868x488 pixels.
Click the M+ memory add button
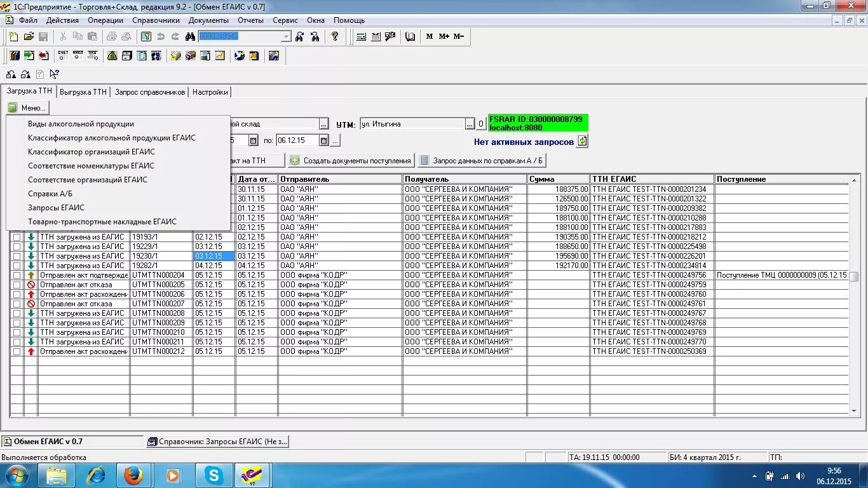(x=444, y=37)
